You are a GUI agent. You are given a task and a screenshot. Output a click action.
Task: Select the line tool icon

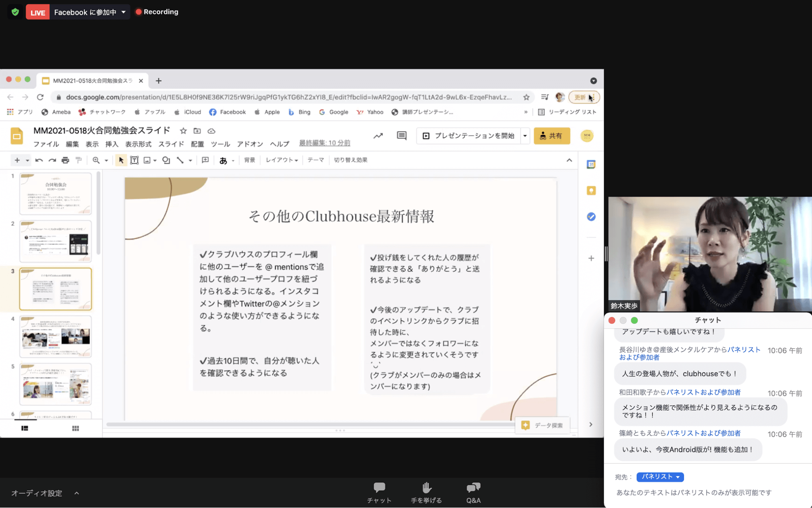(180, 160)
